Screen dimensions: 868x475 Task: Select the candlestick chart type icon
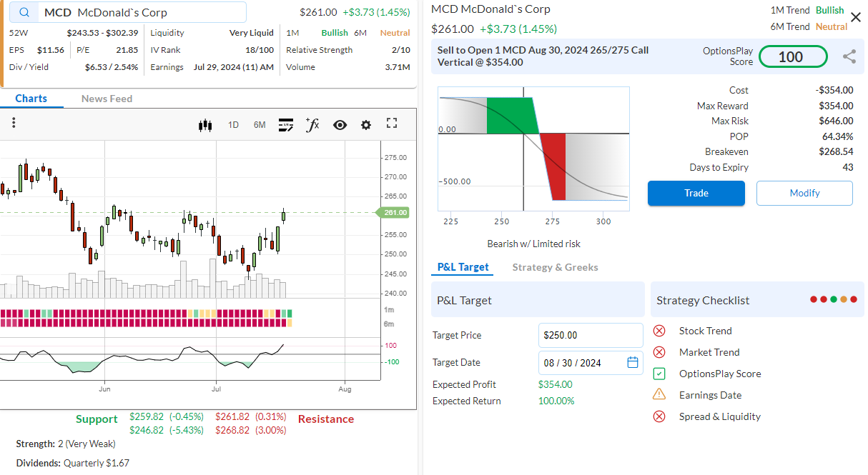tap(205, 125)
